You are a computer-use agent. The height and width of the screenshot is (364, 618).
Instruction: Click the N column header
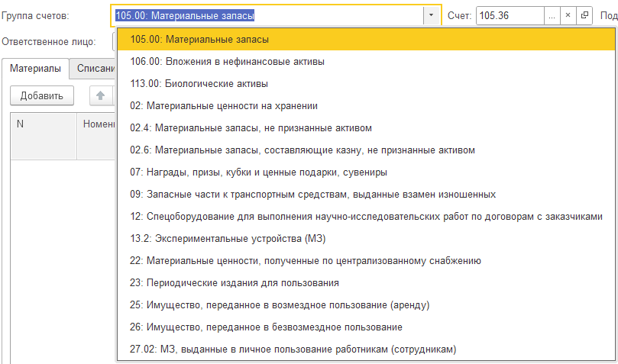tap(44, 136)
